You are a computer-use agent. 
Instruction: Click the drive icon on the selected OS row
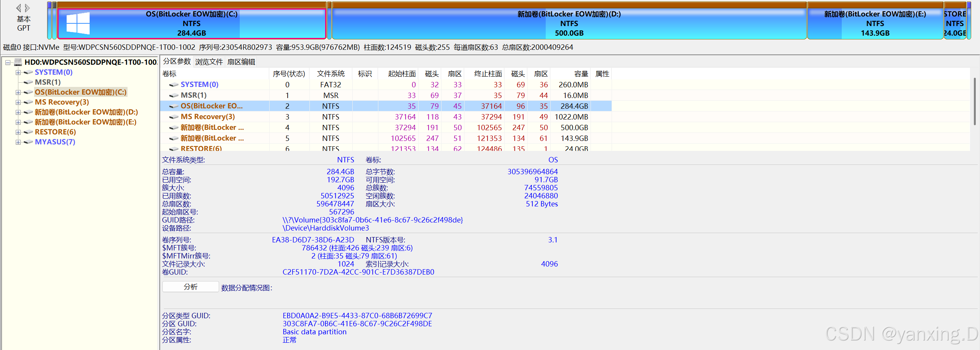tap(173, 106)
